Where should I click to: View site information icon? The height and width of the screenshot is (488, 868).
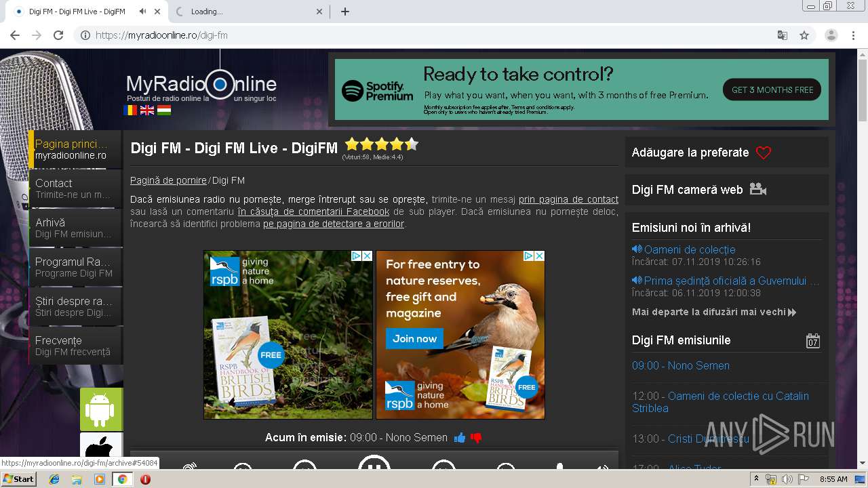coord(85,35)
